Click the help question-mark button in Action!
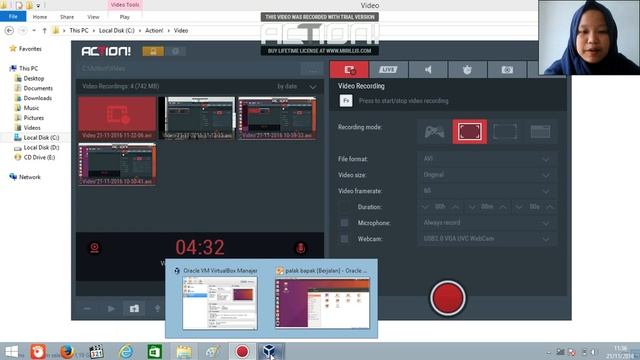The image size is (640, 360). click(x=176, y=51)
